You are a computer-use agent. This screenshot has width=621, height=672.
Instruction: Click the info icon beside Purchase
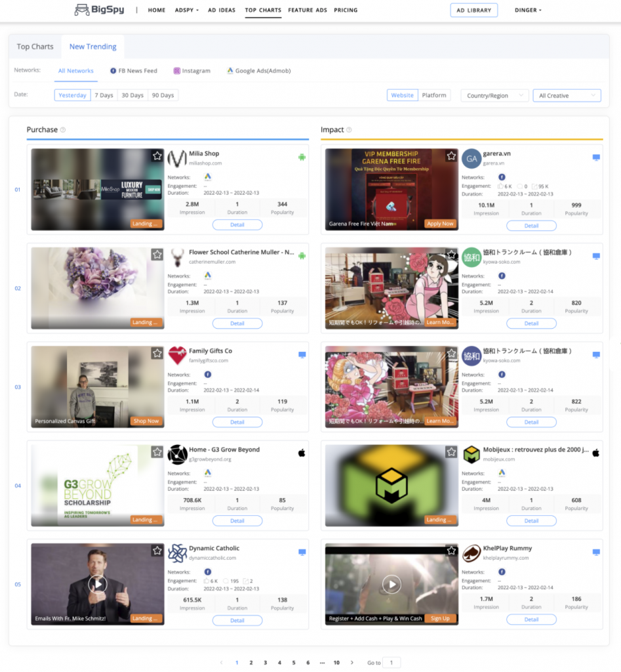(63, 130)
